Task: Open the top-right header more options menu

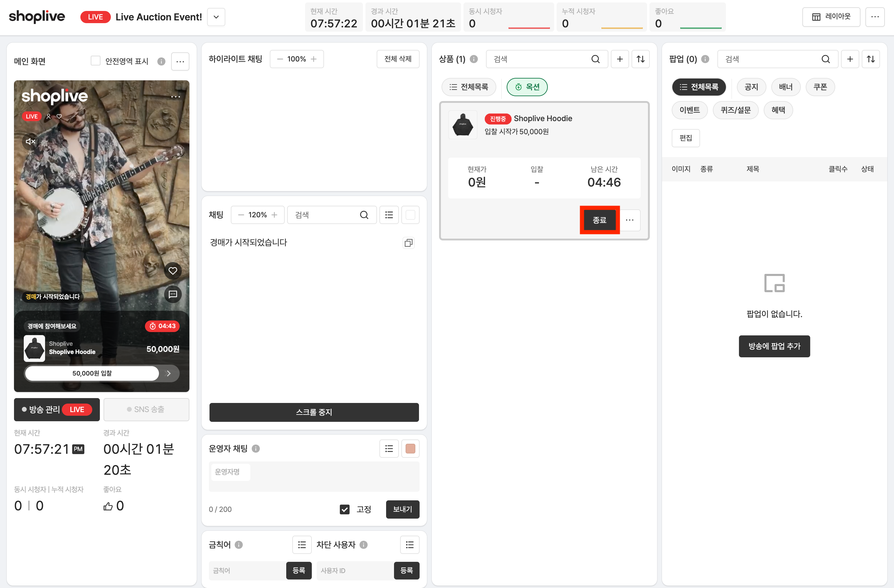Action: point(875,17)
